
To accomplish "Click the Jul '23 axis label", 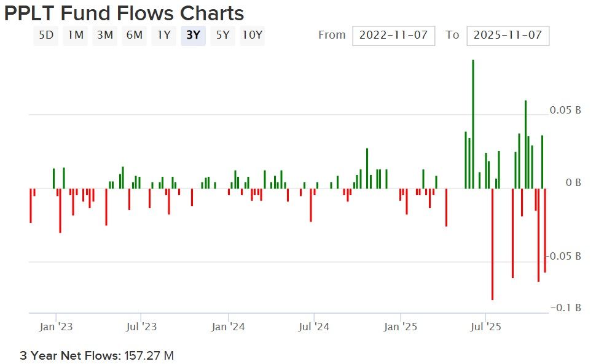I will coord(141,327).
